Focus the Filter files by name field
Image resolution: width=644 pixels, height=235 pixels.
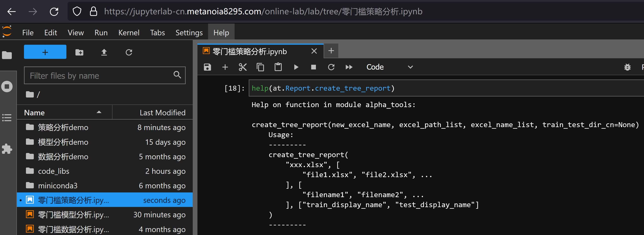click(x=100, y=75)
